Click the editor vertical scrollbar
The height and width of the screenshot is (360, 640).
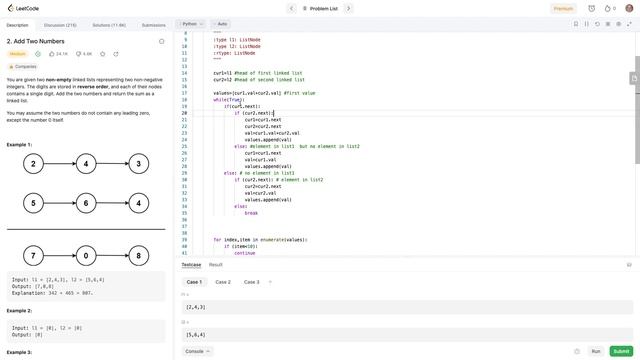638,110
